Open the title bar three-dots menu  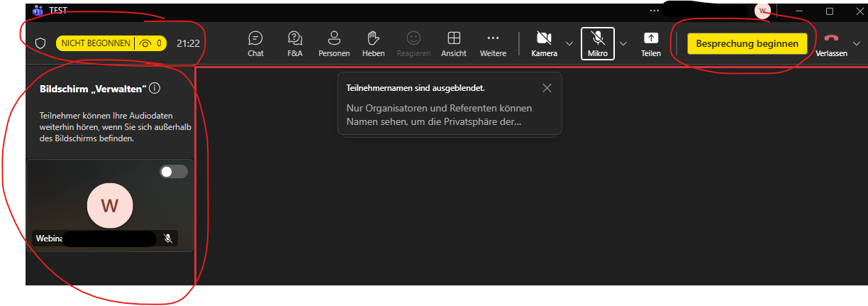pyautogui.click(x=654, y=11)
